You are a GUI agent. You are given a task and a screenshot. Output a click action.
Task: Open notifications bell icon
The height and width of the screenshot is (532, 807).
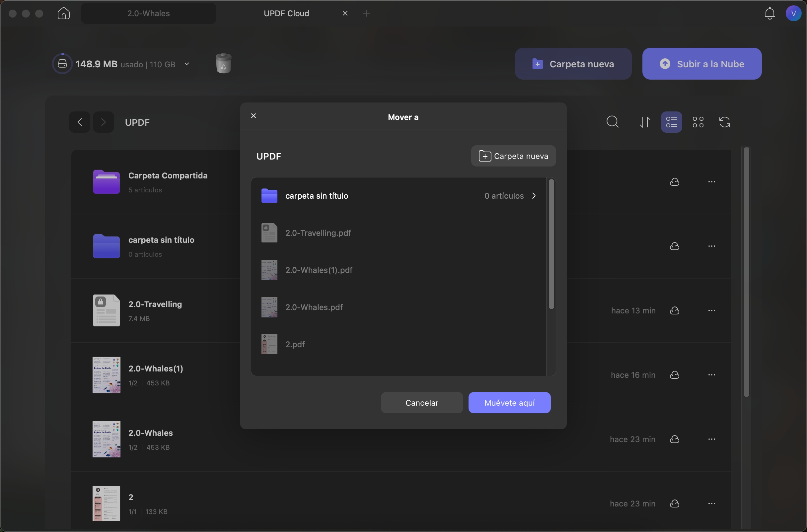pyautogui.click(x=770, y=14)
